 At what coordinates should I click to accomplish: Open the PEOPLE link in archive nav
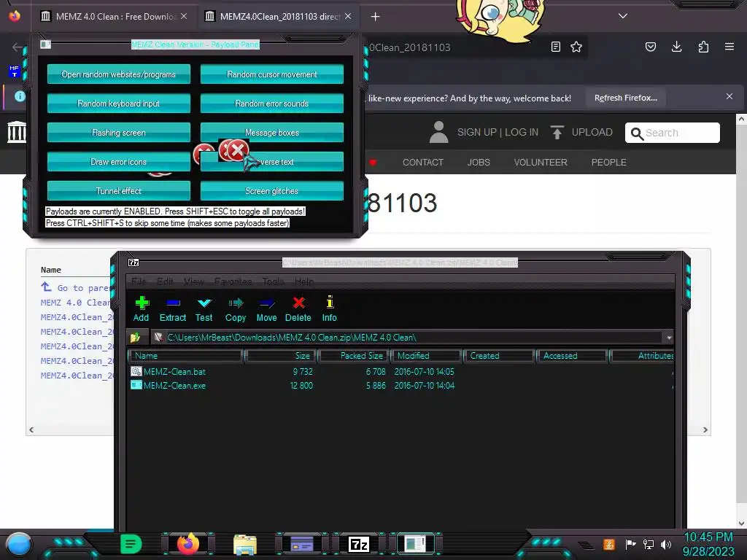(609, 163)
